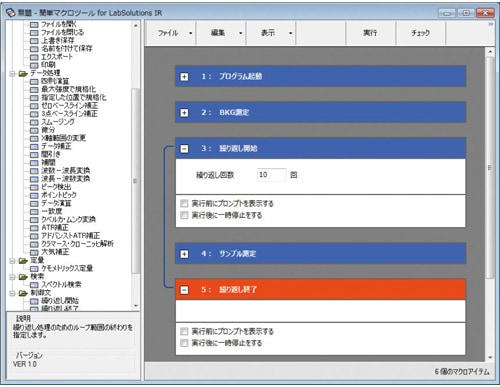The height and width of the screenshot is (387, 500).
Task: Expand step 1 プログラム起動 with plus button
Action: (x=184, y=77)
